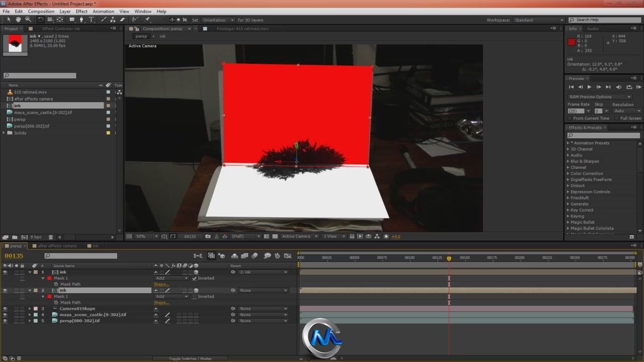Click Toggle Switches / Modes button
Viewport: 644px width, 362px height.
pos(190,358)
